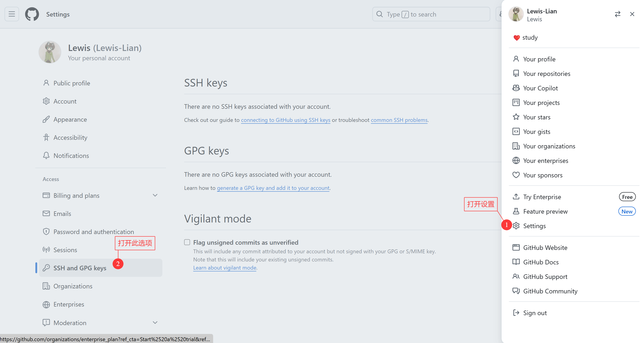Click the Sign out arrow icon
This screenshot has width=644, height=343.
(516, 312)
